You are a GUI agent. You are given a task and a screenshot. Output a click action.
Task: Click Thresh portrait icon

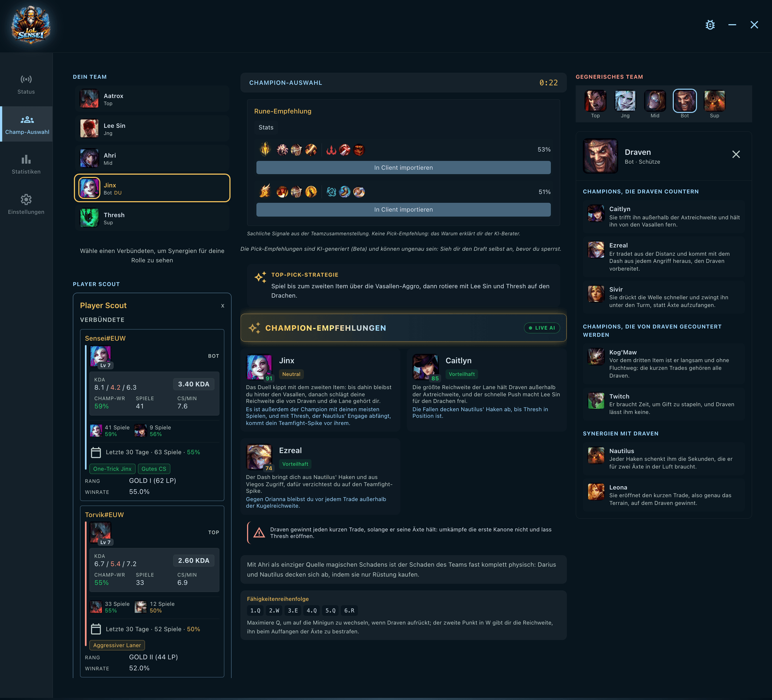pos(89,218)
